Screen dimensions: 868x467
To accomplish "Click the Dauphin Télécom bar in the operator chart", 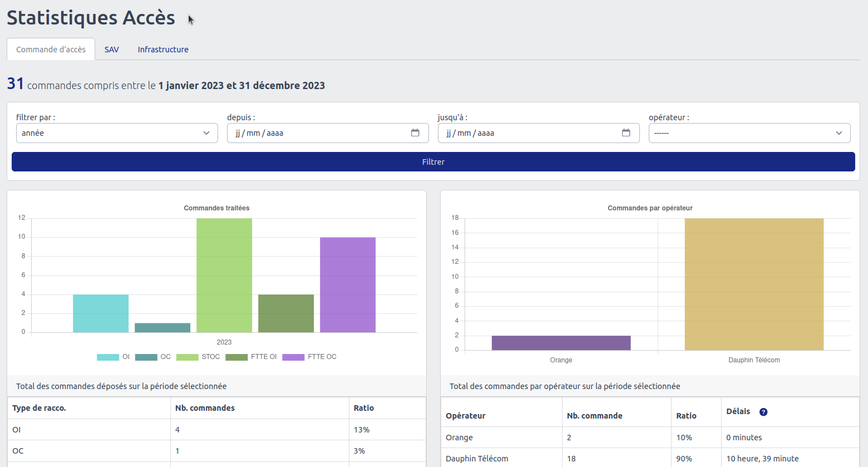I will click(754, 284).
